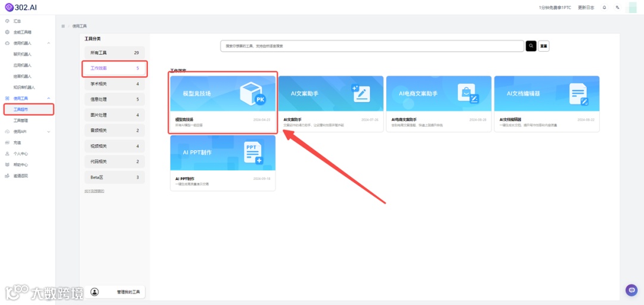Open 知识库机器人 in the sidebar

(x=24, y=88)
